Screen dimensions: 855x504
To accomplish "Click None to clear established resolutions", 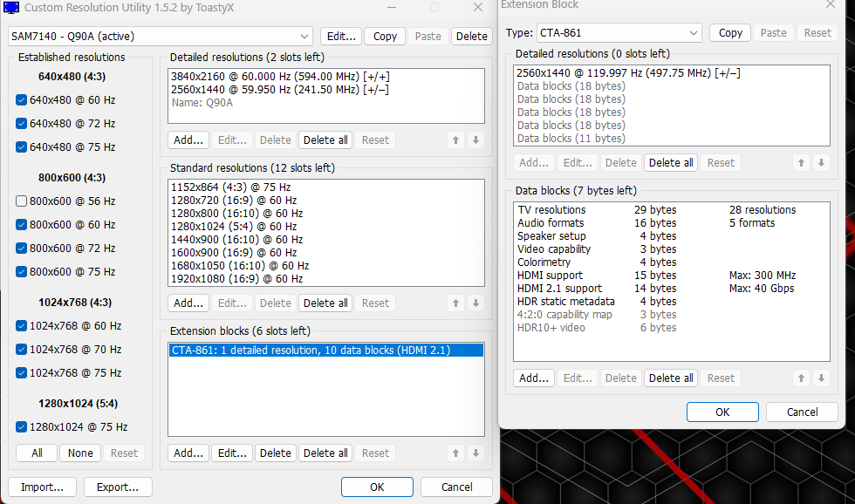I will point(79,453).
